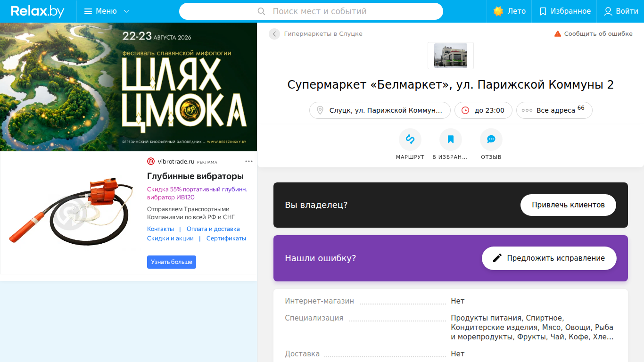644x362 pixels.
Task: Click the Нашли ошибку? text
Action: [x=321, y=258]
